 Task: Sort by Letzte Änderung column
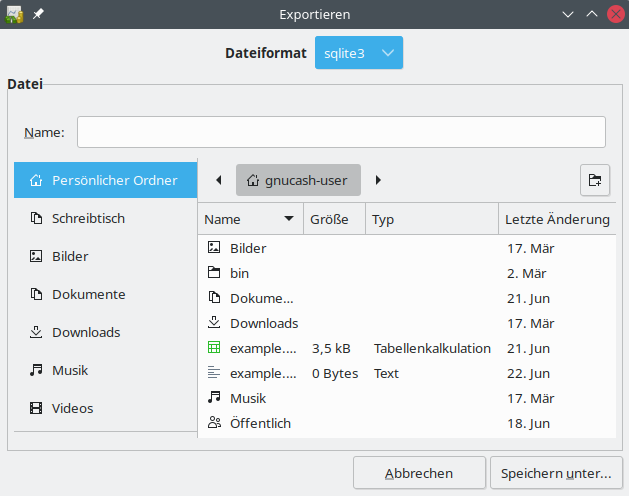point(557,219)
